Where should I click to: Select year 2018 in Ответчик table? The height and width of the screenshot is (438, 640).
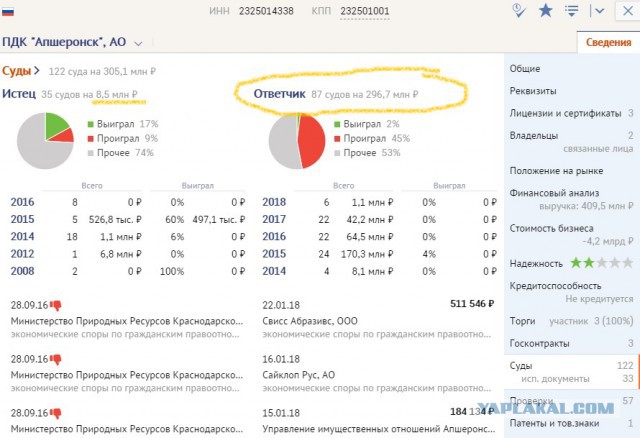pyautogui.click(x=274, y=202)
